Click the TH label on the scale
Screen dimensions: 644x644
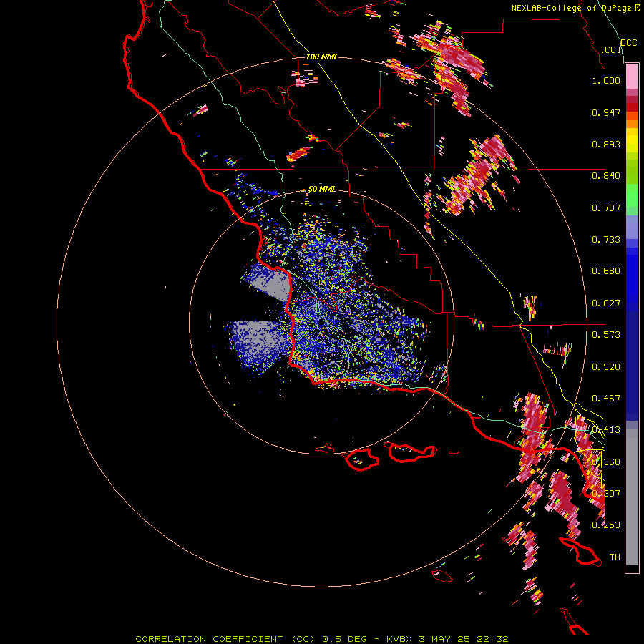tap(615, 557)
